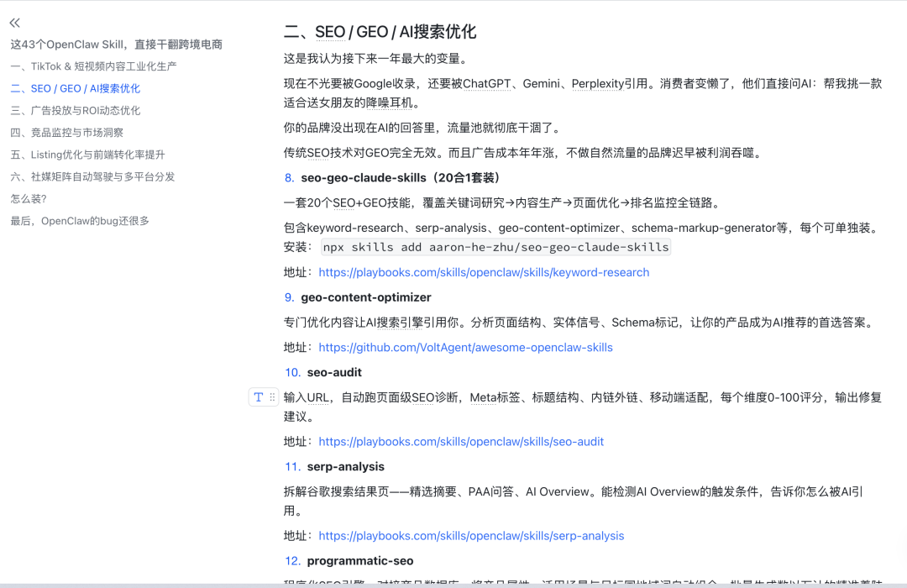Select outline item 二、SEO / GEO / AI搜索优化
The height and width of the screenshot is (588, 907).
coord(76,88)
